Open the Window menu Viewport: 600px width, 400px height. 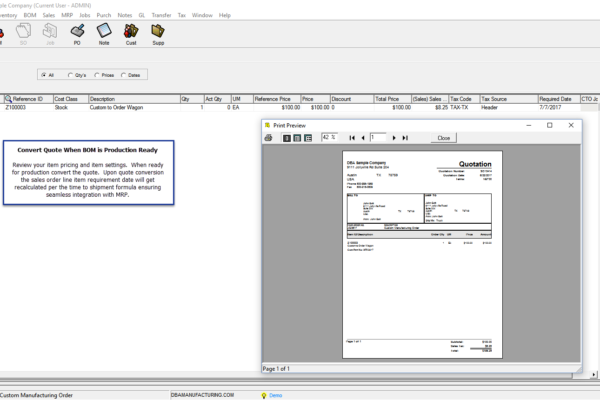(x=202, y=15)
